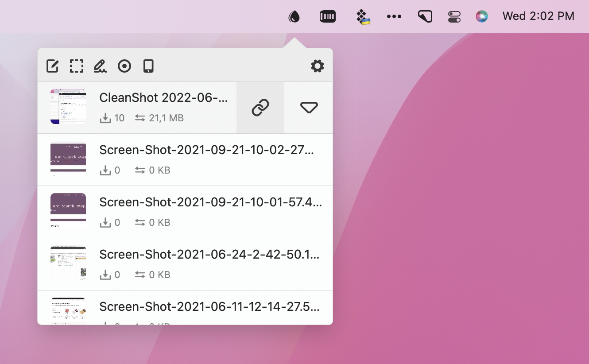Open Dropshare settings gear
589x364 pixels.
pos(318,66)
